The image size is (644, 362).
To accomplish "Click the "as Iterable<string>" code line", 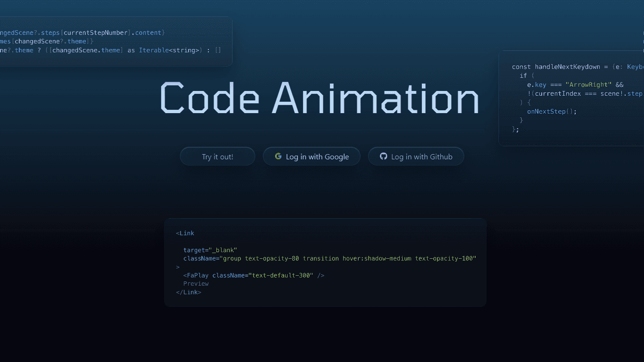I will pos(110,50).
